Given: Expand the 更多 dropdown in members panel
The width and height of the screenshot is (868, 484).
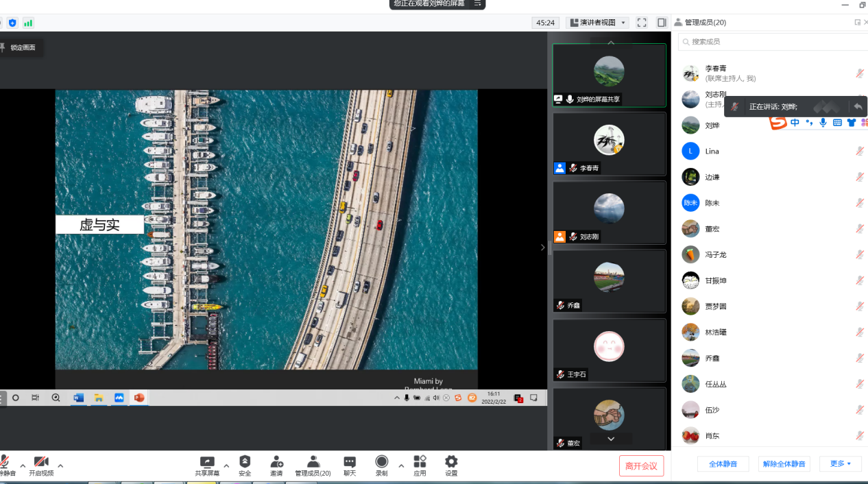Looking at the screenshot, I should 841,464.
